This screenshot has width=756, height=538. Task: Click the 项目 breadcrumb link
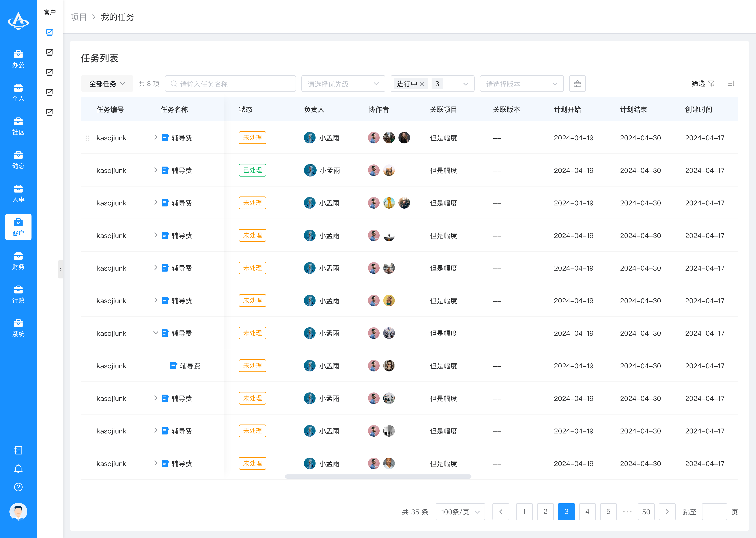click(78, 17)
